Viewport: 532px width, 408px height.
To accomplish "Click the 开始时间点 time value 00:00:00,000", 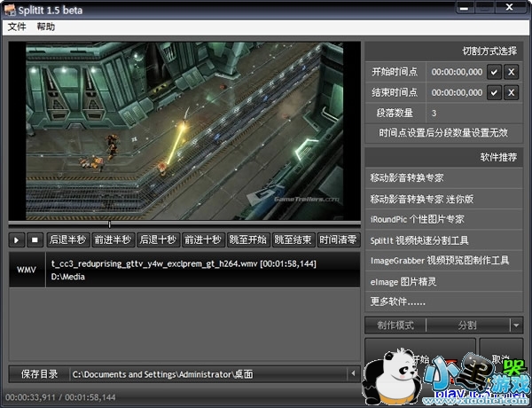I will pos(457,72).
